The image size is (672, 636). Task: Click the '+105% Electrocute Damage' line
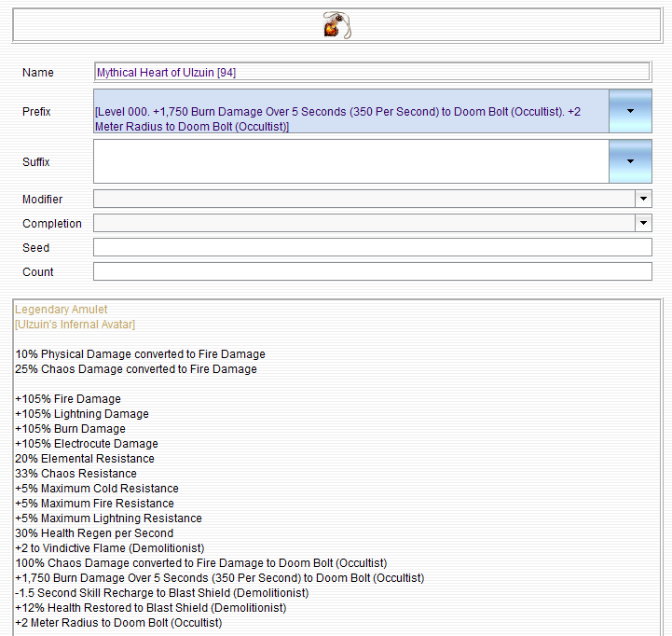pos(87,444)
